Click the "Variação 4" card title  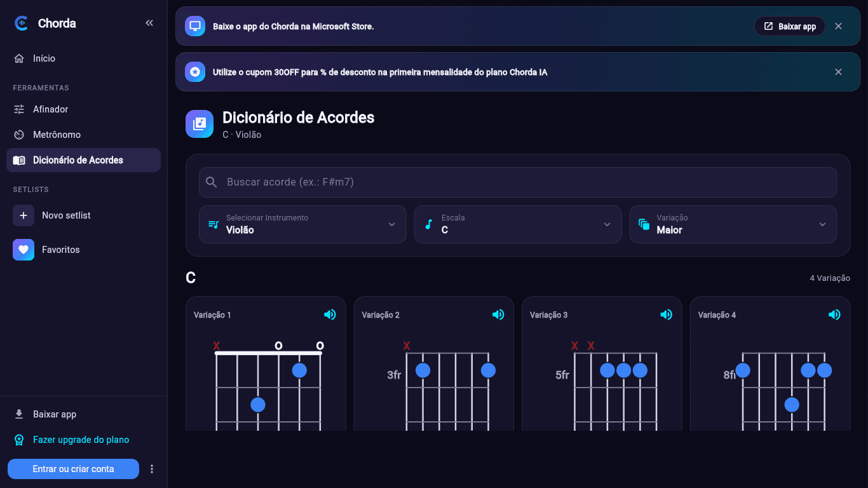(x=717, y=315)
